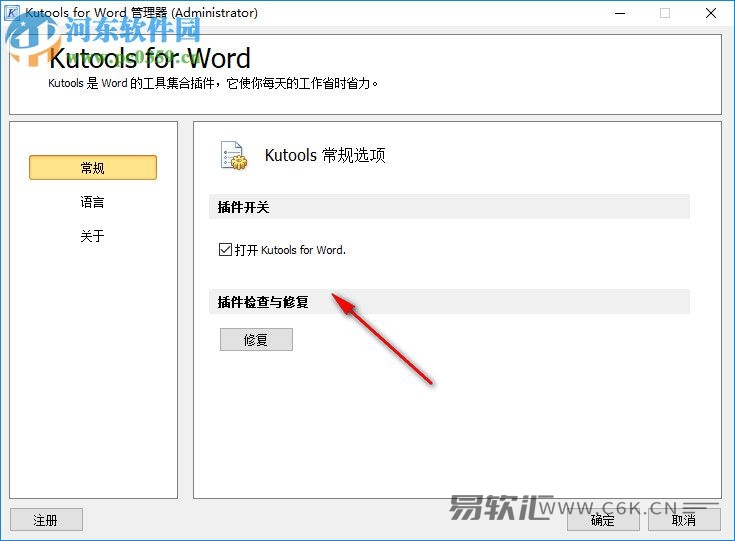735x541 pixels.
Task: Click the 注册 button
Action: click(46, 520)
